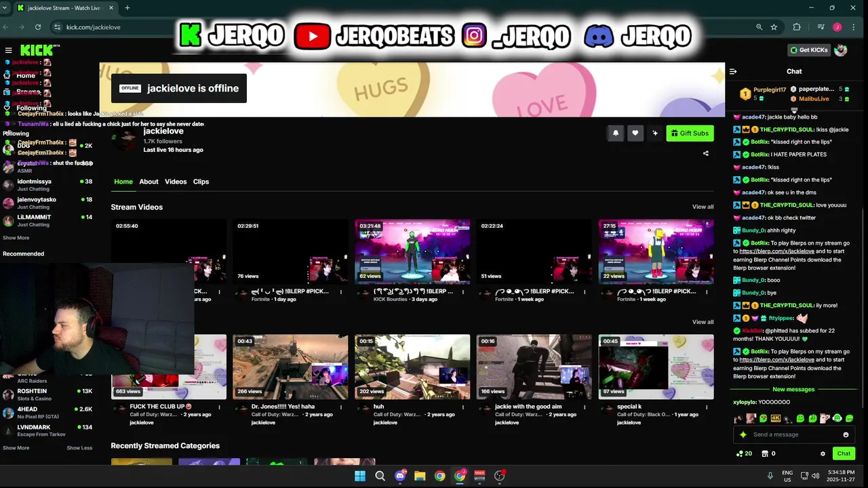Click the sparkle subscribe icon beside Gift Subs
Image resolution: width=868 pixels, height=488 pixels.
pos(655,134)
